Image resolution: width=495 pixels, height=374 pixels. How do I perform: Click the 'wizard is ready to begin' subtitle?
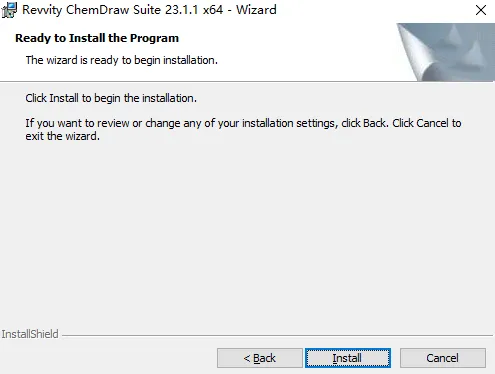pyautogui.click(x=122, y=60)
